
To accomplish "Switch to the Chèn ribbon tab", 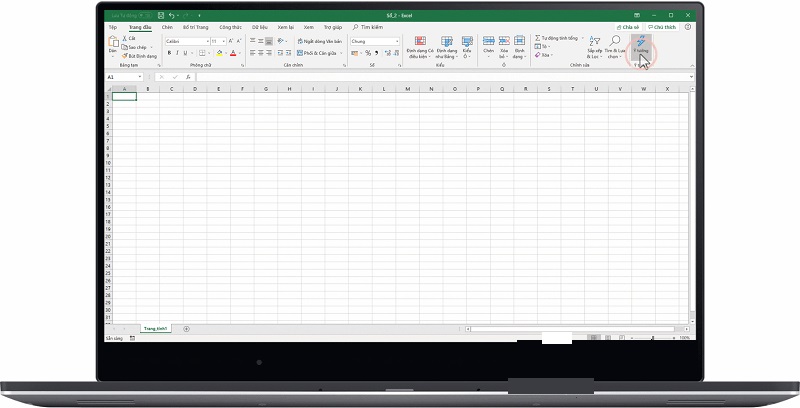I will click(x=167, y=27).
